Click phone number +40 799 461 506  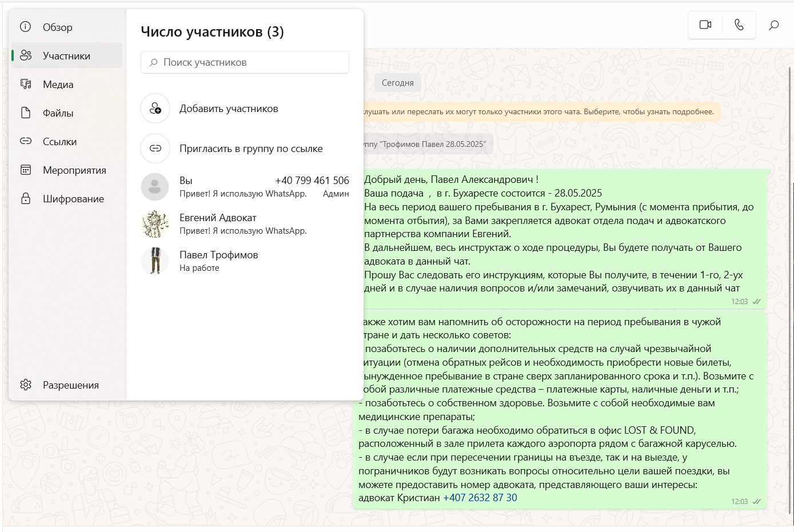(312, 181)
